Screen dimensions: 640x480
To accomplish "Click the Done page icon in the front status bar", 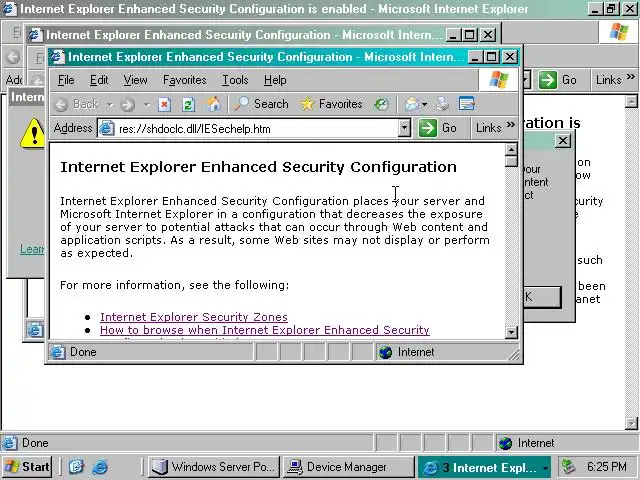I will (x=58, y=352).
